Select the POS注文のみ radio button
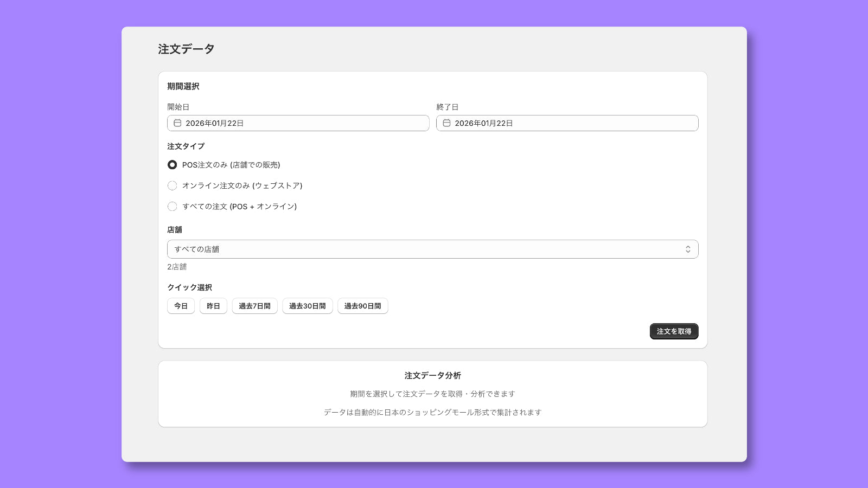This screenshot has width=868, height=488. coord(172,164)
